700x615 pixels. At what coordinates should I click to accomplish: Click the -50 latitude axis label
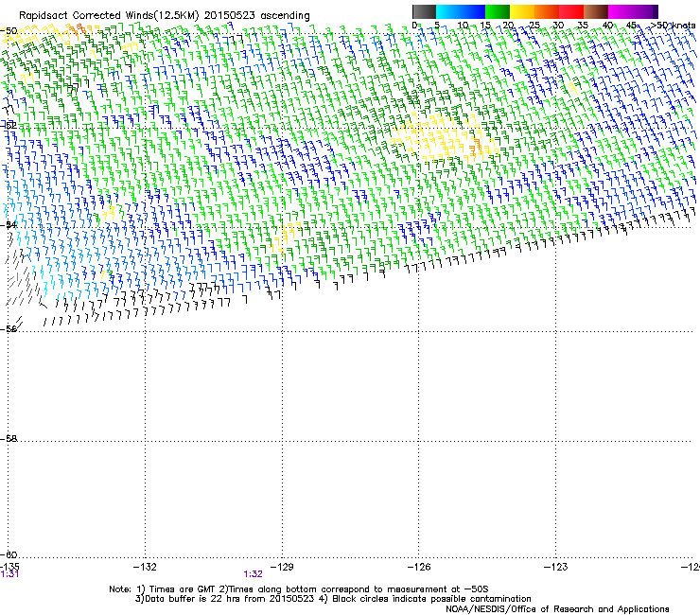tap(9, 31)
